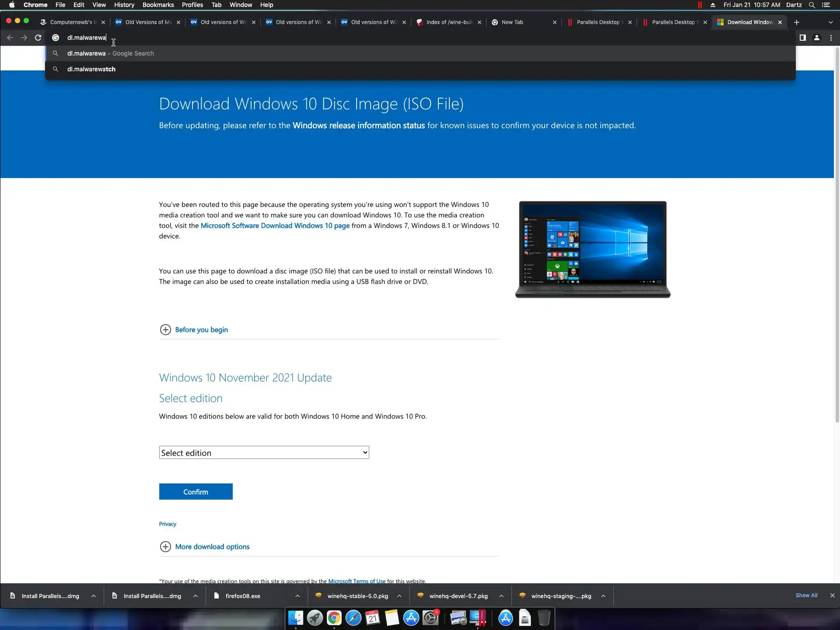
Task: Open the tab search chevron
Action: click(830, 22)
